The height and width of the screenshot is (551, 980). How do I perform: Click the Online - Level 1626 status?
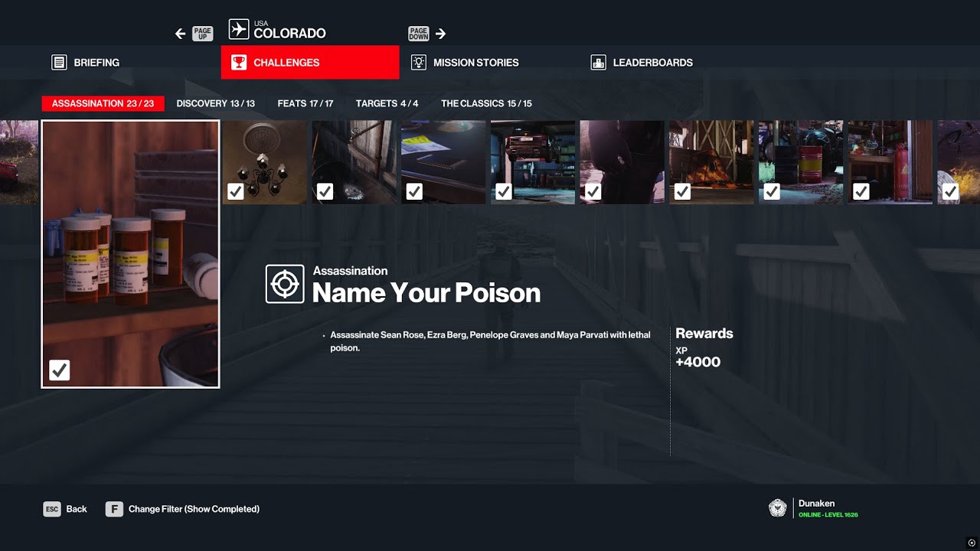(x=828, y=515)
